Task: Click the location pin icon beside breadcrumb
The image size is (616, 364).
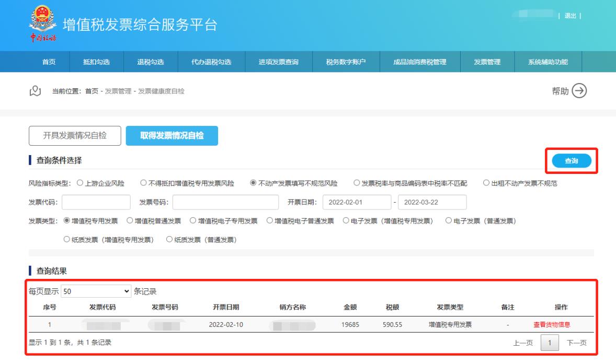Action: click(x=35, y=91)
